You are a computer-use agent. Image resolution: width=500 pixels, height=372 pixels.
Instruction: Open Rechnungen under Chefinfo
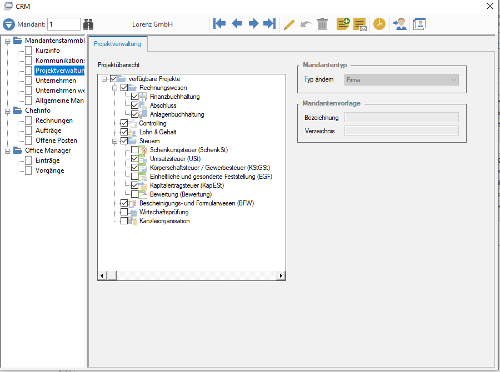tap(54, 121)
